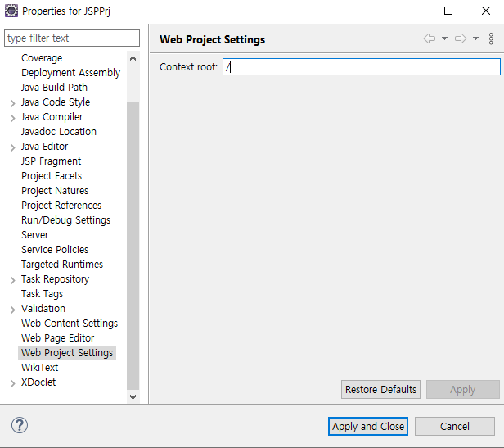504x448 pixels.
Task: Click Apply and Close button
Action: point(368,427)
